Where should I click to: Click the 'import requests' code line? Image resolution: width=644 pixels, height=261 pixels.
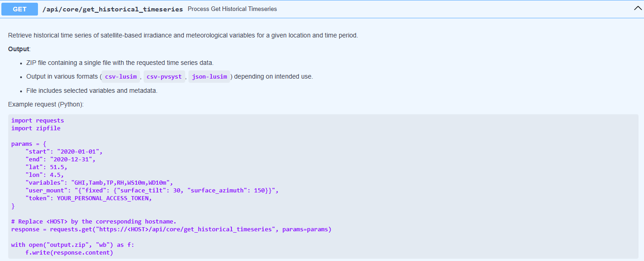pyautogui.click(x=38, y=121)
